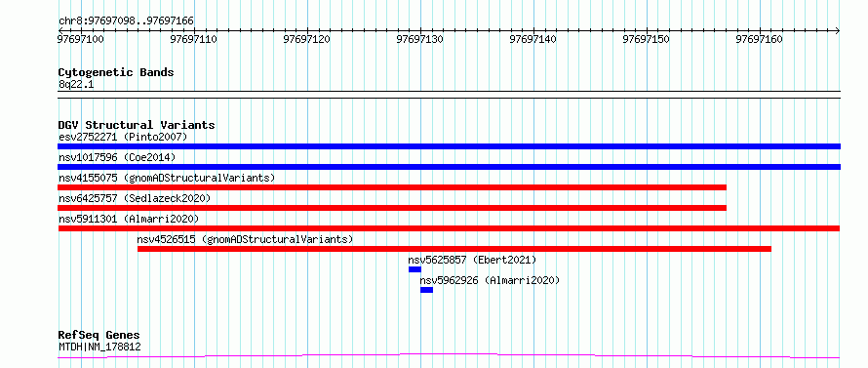
Task: Click ruler position 97697120
Action: tap(306, 39)
